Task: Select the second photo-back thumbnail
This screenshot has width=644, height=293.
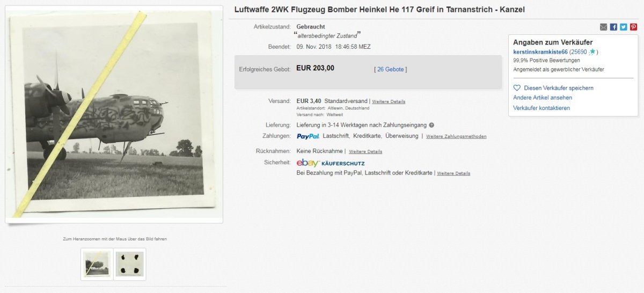Action: (x=129, y=264)
